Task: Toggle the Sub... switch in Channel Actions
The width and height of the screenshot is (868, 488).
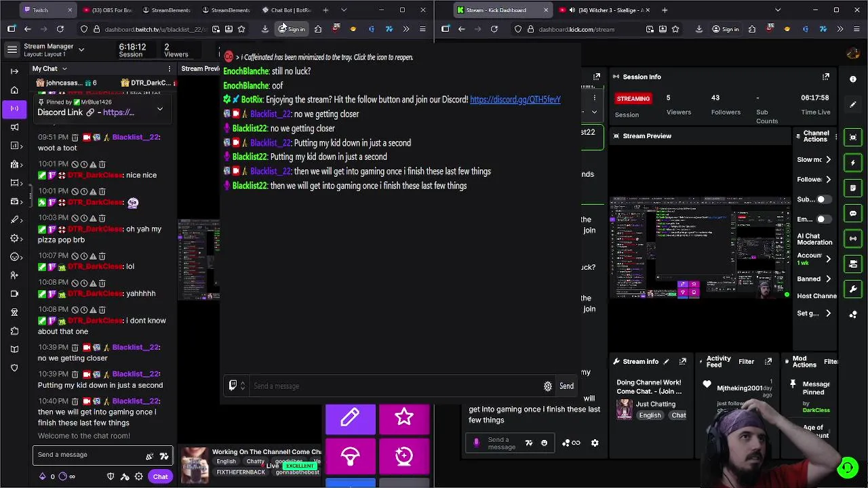Action: [x=823, y=199]
